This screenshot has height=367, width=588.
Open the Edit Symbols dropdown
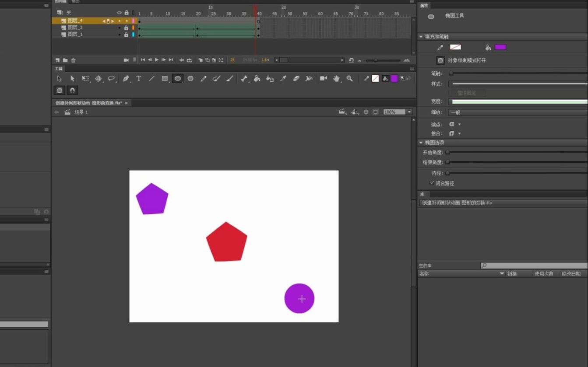(x=355, y=112)
